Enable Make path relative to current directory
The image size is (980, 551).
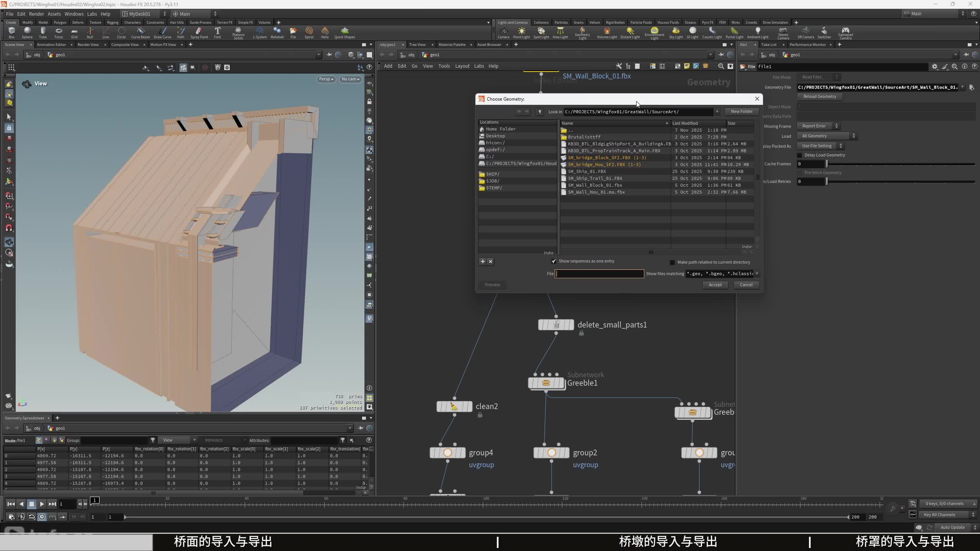tap(672, 262)
